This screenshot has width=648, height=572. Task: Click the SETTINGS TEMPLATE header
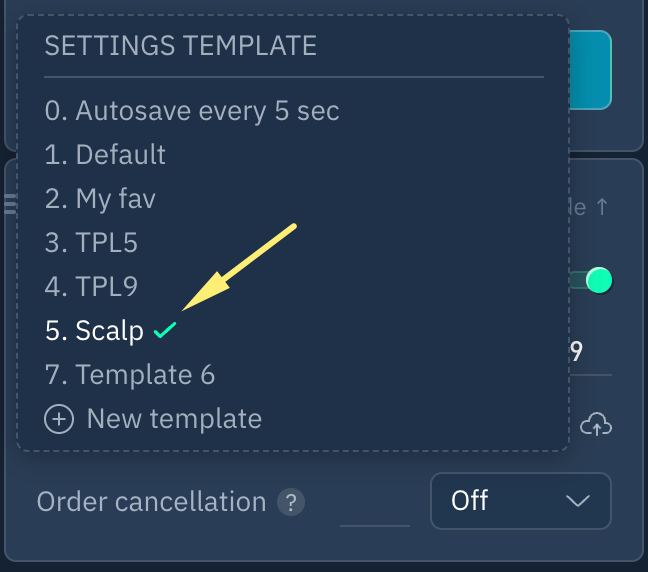coord(181,46)
